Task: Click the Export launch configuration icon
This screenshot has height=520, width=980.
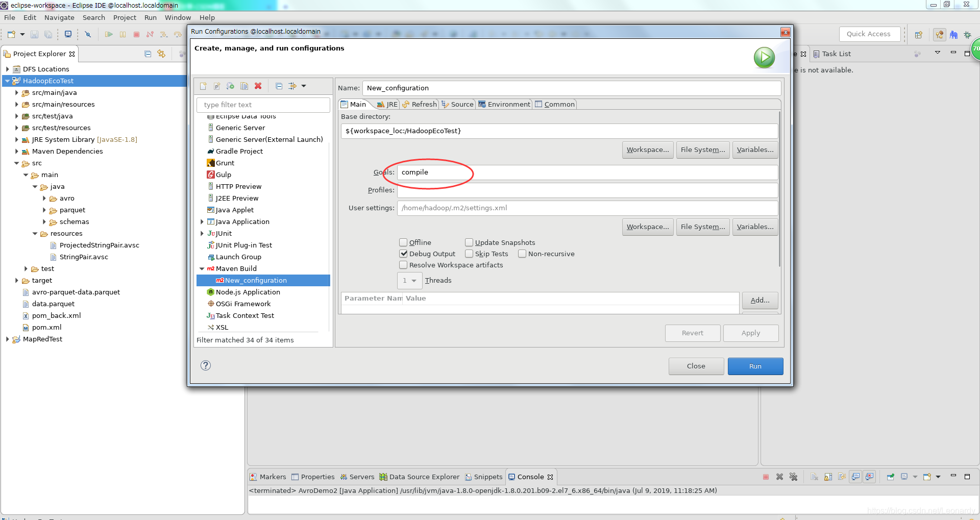Action: click(x=231, y=86)
